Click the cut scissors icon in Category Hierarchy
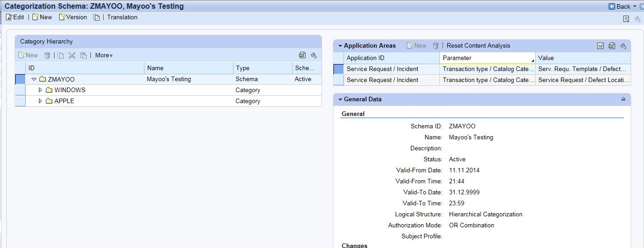 (72, 55)
